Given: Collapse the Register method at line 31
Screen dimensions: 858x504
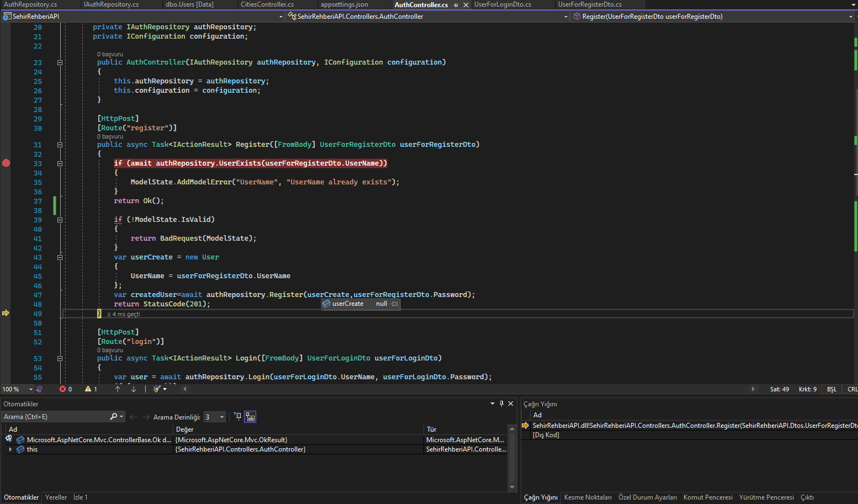Looking at the screenshot, I should tap(60, 145).
